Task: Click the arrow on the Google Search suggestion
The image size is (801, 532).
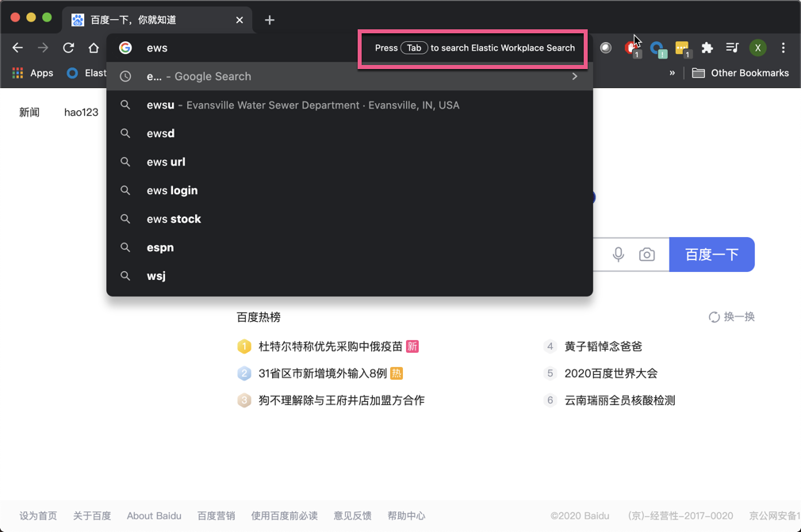Action: [575, 77]
